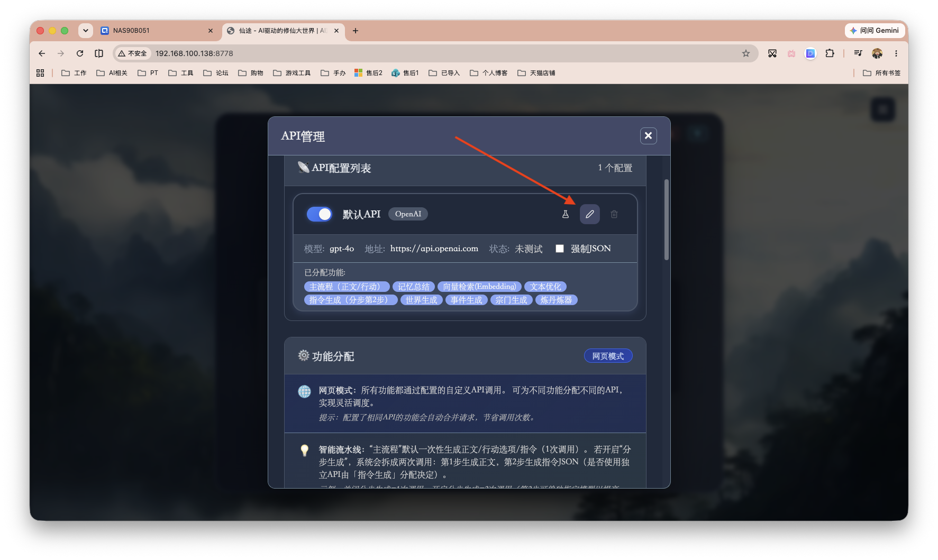Viewport: 938px width, 560px height.
Task: Click the 问问 Gemini button
Action: 874,31
